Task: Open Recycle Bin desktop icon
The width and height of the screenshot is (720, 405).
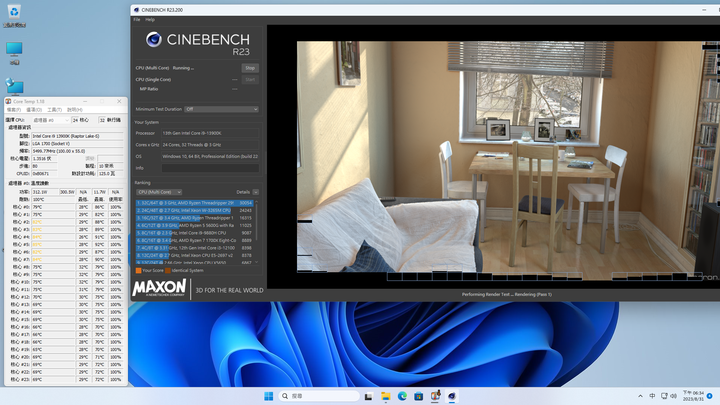Action: [14, 16]
